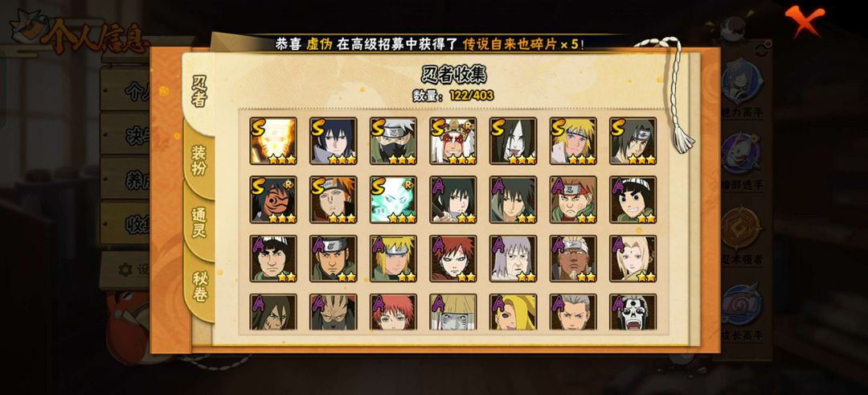
Task: Open the A-rank Tsunade portrait
Action: point(633,258)
